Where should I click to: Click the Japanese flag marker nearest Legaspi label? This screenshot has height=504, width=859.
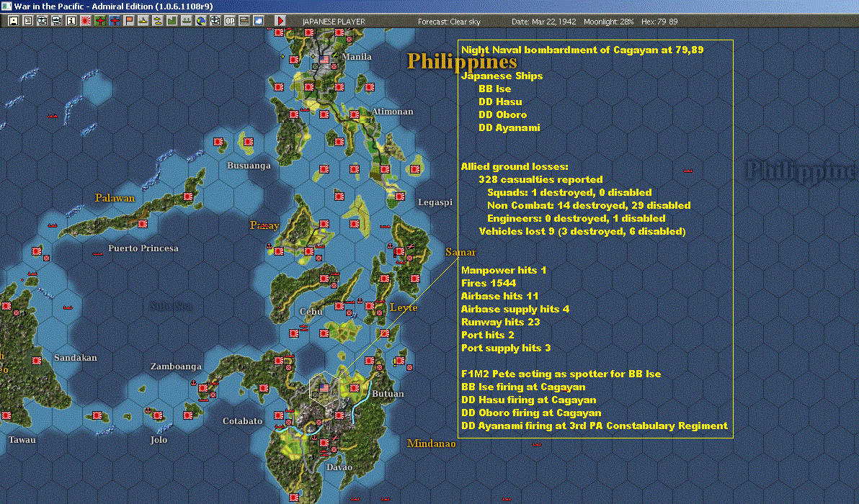coord(400,197)
